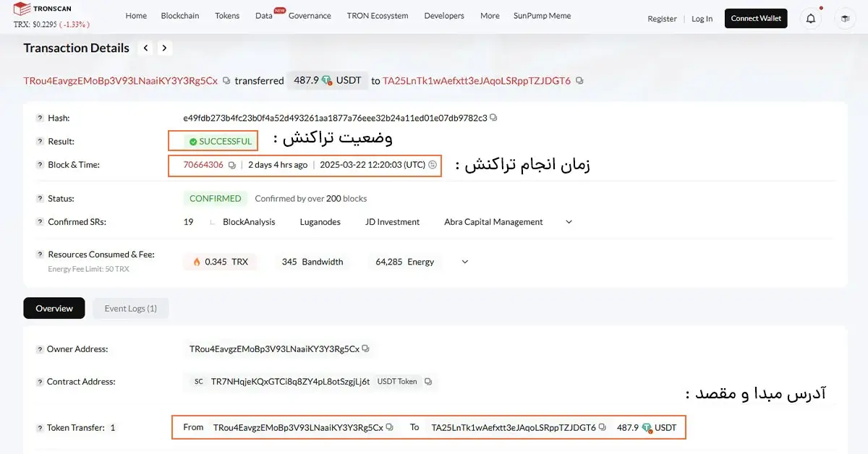The width and height of the screenshot is (868, 454).
Task: Open Owner Address TRou4Eavgz link
Action: click(274, 348)
